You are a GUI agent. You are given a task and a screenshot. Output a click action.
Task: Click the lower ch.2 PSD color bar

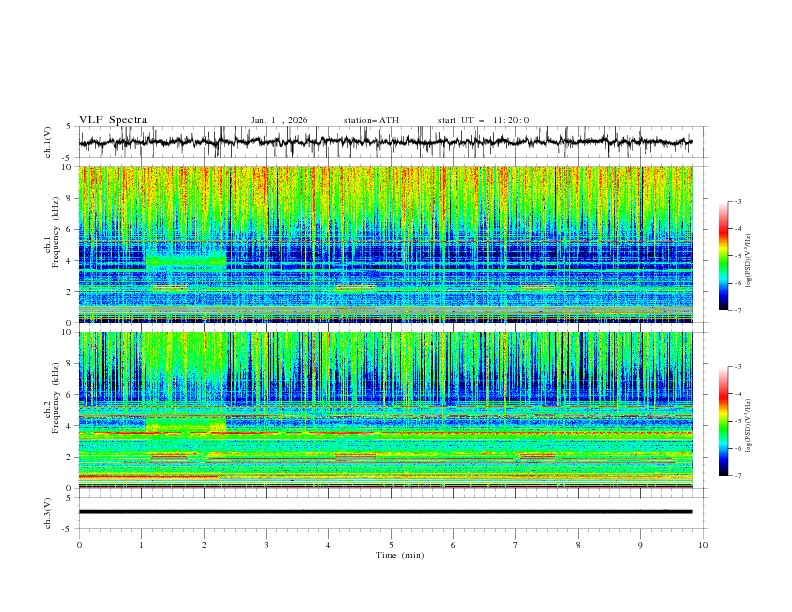coord(724,421)
